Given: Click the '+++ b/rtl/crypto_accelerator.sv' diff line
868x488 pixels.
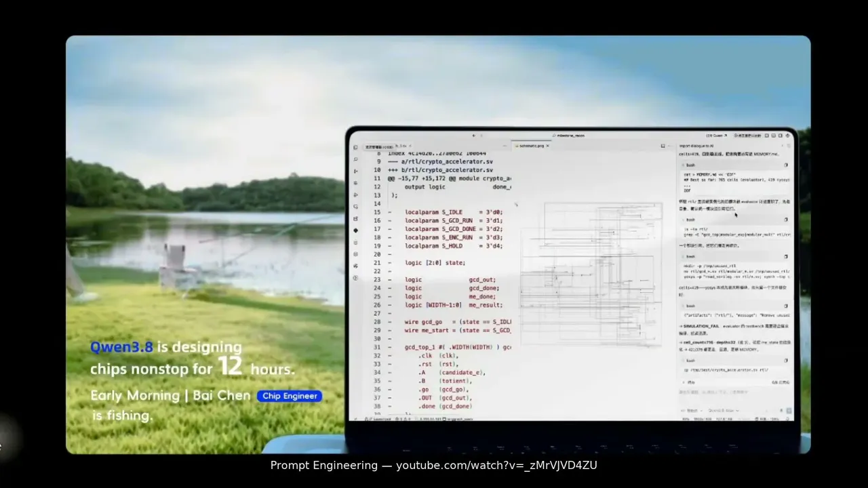Looking at the screenshot, I should 439,170.
